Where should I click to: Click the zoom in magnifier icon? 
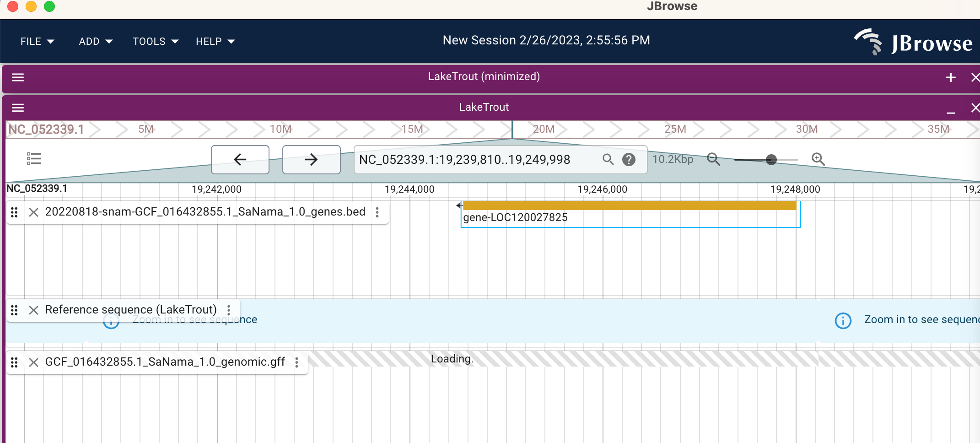point(818,159)
